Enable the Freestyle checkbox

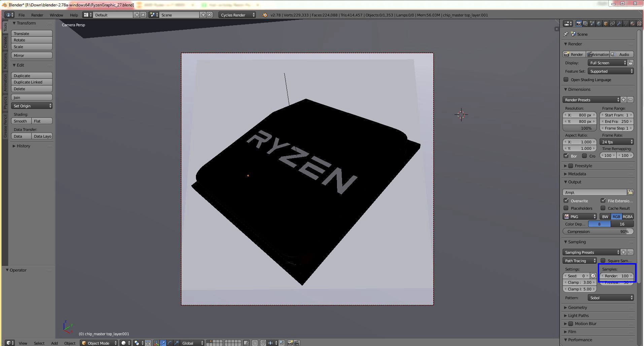(x=571, y=166)
